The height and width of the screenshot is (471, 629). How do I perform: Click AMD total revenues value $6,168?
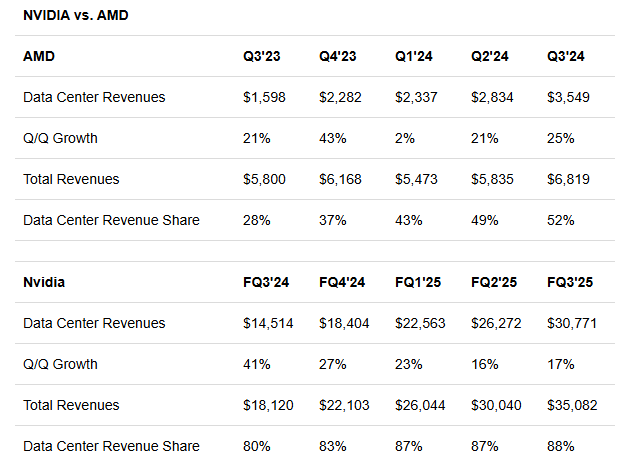coord(340,179)
